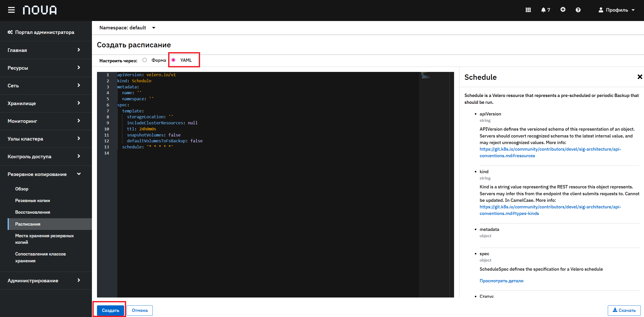Open Сопоставления классов хранения item
Screen dimensions: 644x317
click(41, 257)
